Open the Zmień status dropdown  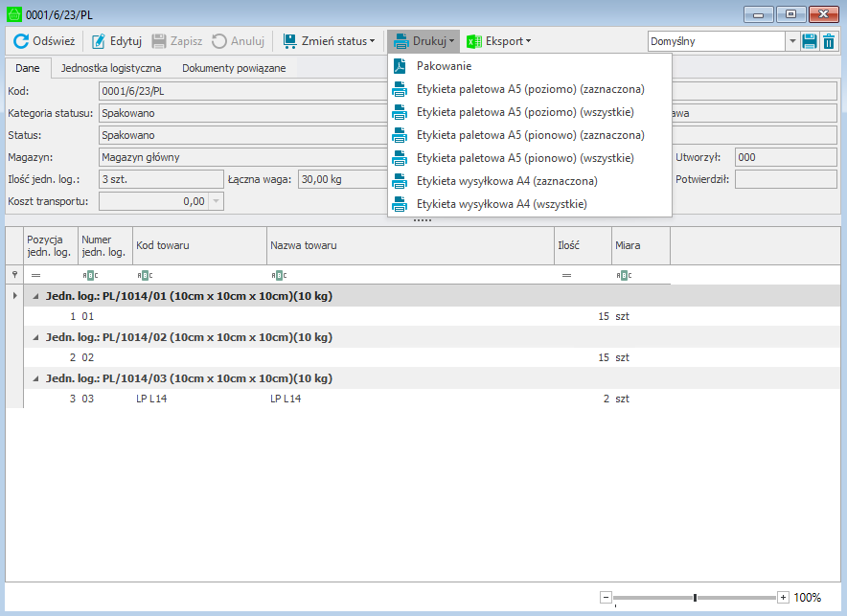(x=329, y=41)
